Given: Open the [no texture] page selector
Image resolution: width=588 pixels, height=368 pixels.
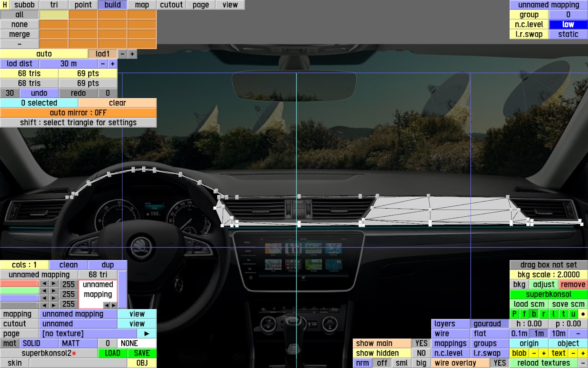Looking at the screenshot, I should click(x=88, y=334).
